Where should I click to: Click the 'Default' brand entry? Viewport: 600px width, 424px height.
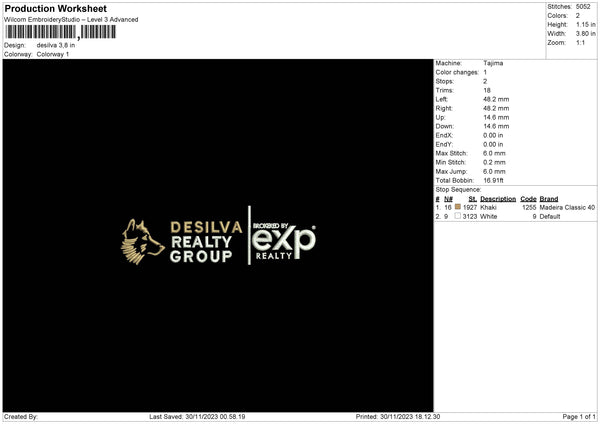pyautogui.click(x=550, y=217)
